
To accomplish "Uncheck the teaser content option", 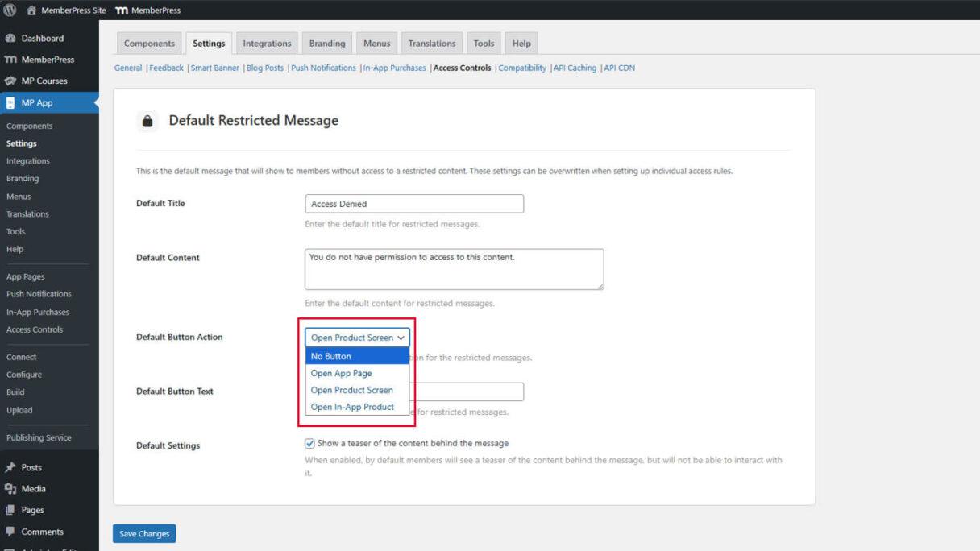I will (x=309, y=443).
